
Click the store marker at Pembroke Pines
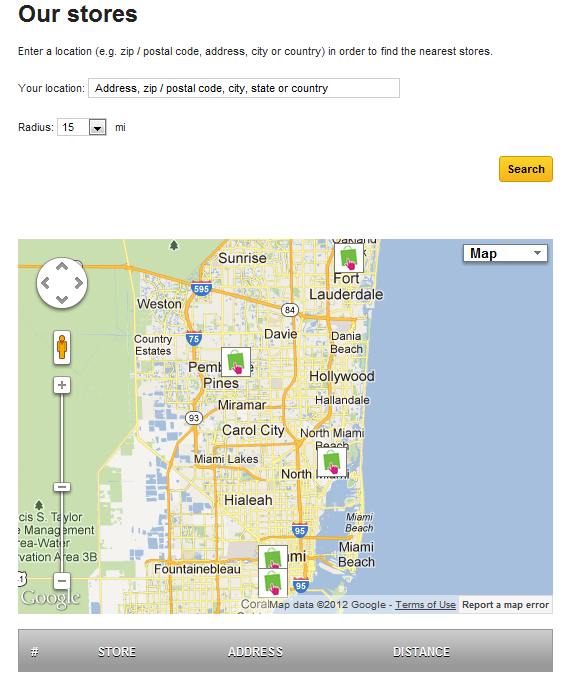(x=236, y=362)
